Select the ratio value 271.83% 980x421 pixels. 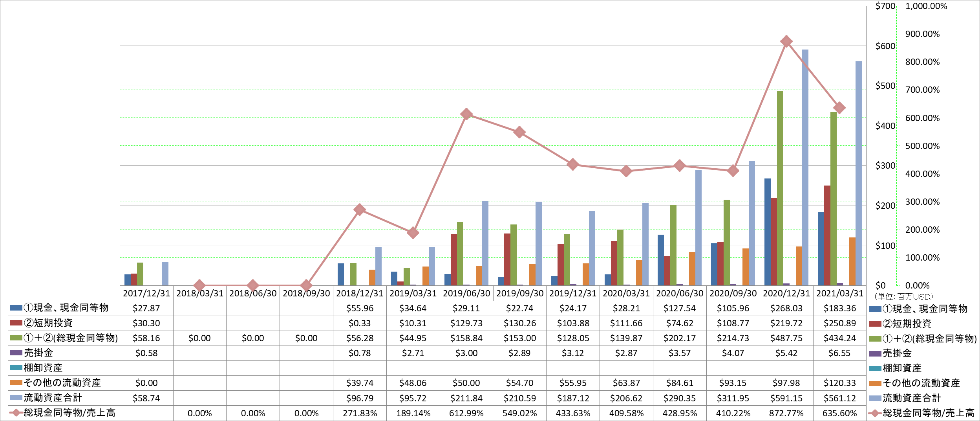(360, 413)
